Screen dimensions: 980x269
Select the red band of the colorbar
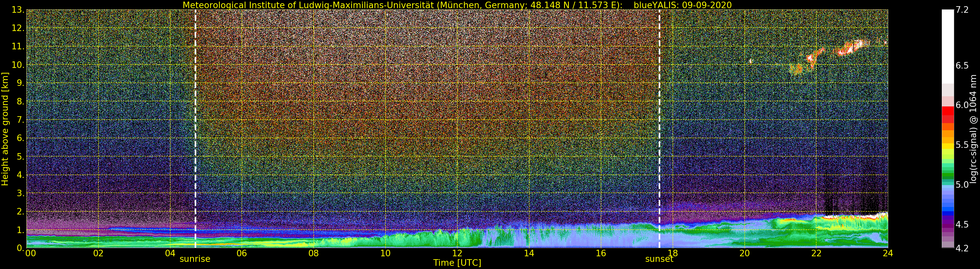point(948,115)
